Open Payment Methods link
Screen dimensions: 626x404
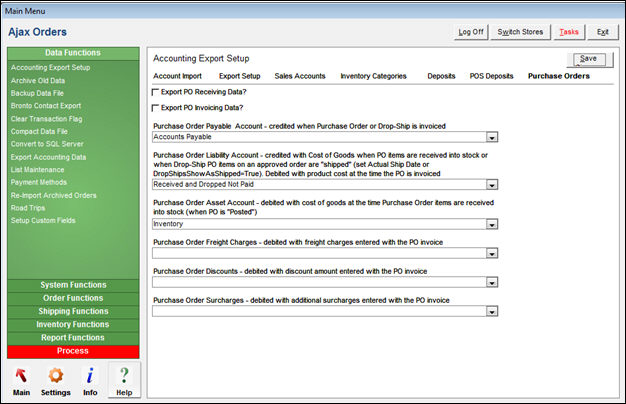click(39, 182)
